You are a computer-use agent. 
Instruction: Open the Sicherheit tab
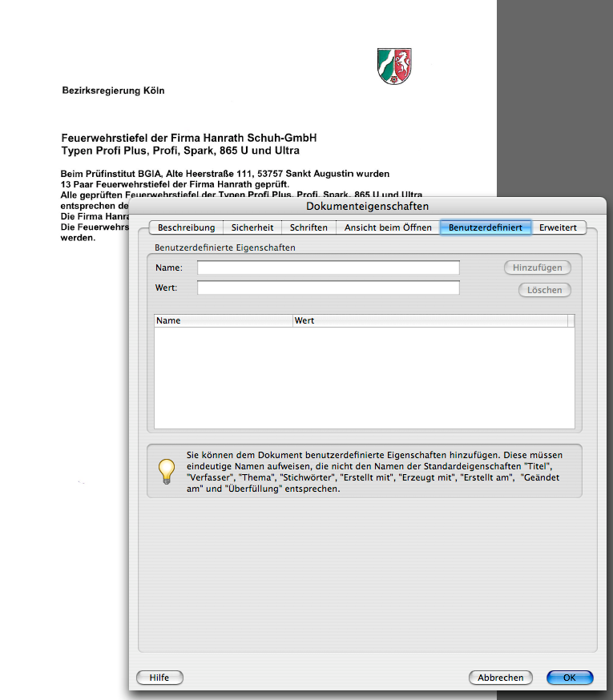coord(252,227)
